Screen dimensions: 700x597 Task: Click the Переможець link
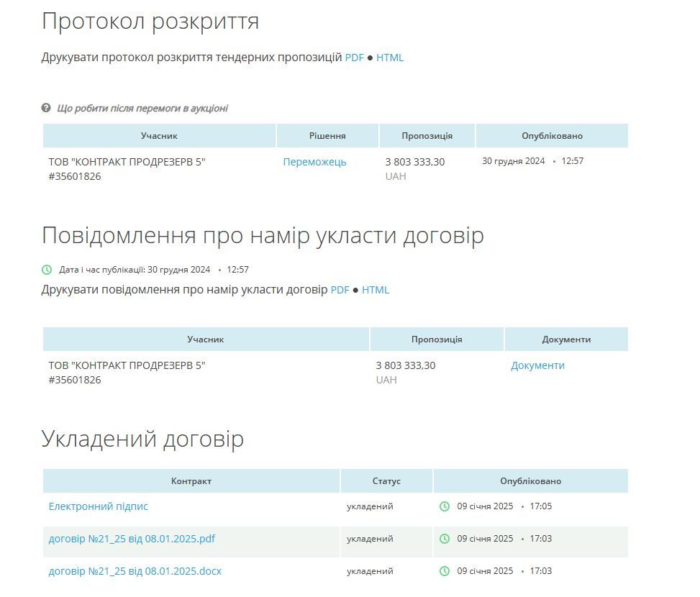[x=314, y=162]
